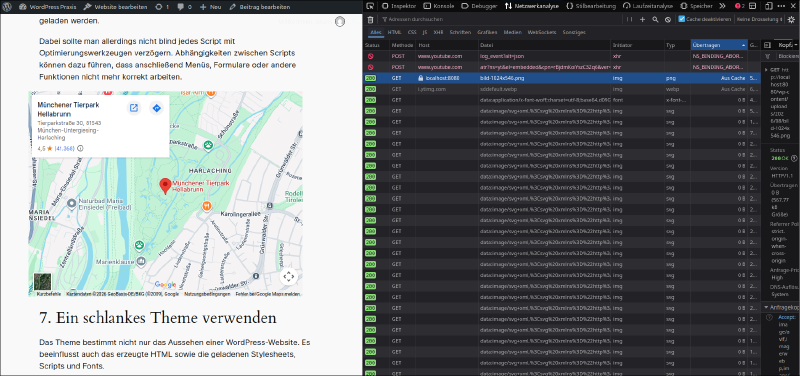Filter requests by XHR

[438, 32]
